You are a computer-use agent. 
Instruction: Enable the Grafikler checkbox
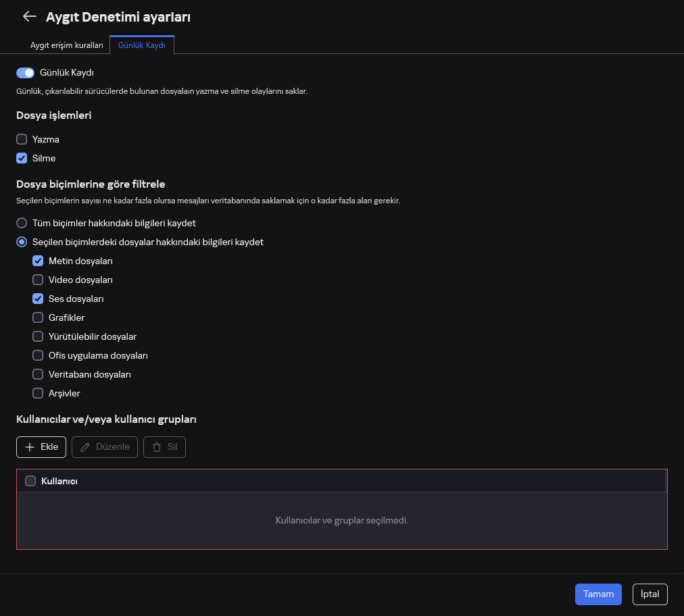[38, 317]
